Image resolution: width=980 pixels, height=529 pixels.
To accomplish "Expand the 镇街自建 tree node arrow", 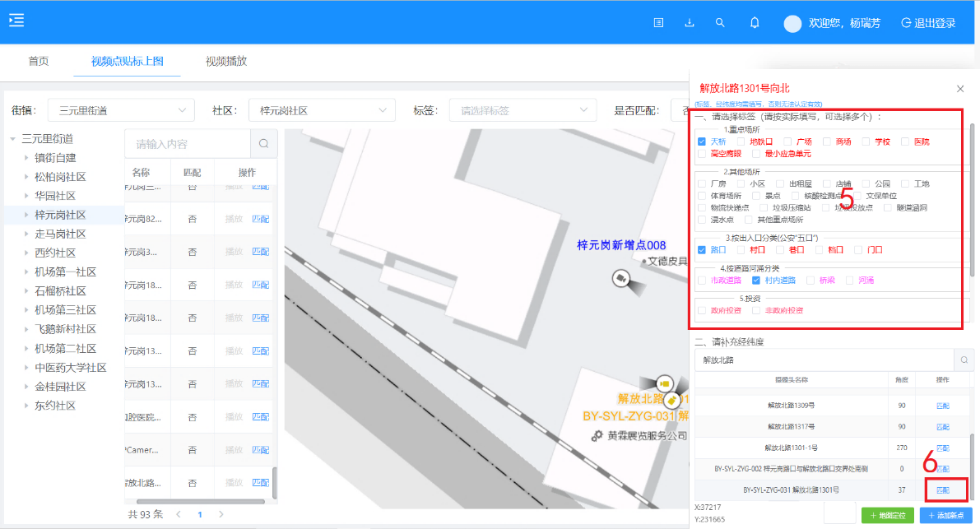I will click(x=26, y=158).
